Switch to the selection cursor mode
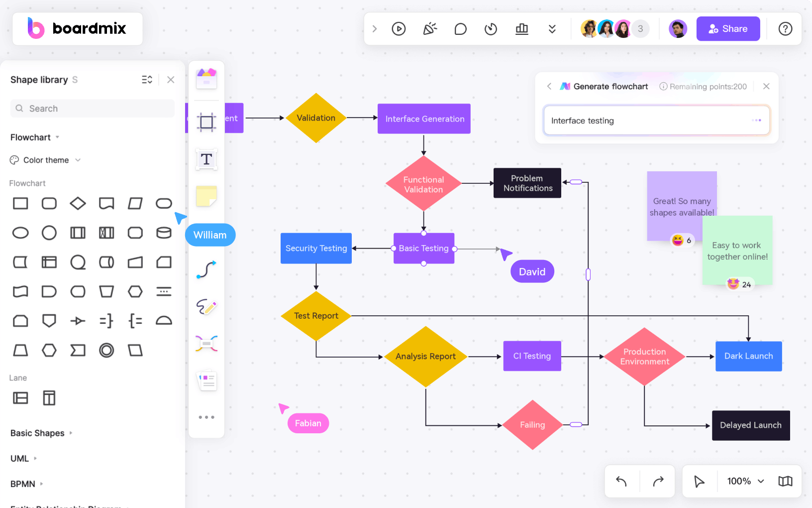The width and height of the screenshot is (812, 508). (699, 481)
